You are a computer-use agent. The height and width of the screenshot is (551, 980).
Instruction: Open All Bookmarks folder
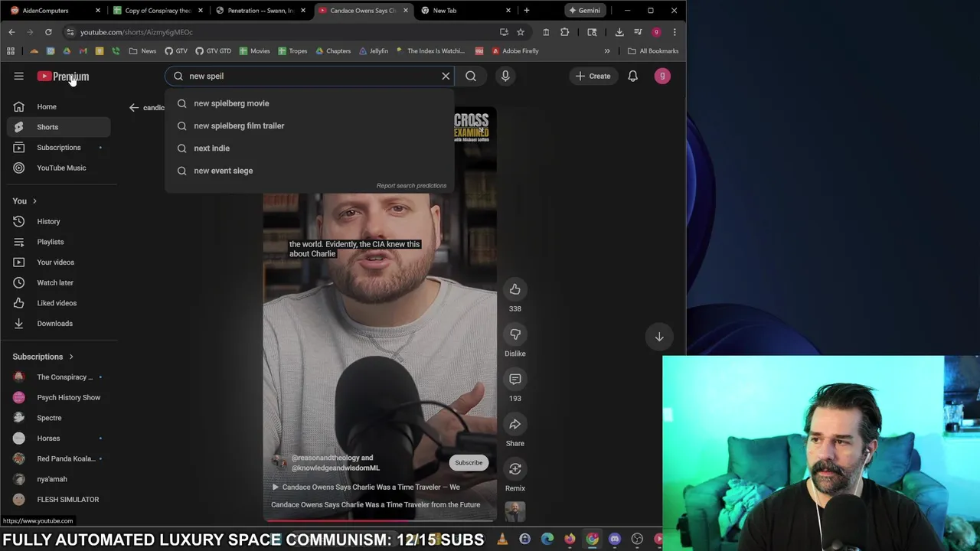pos(653,51)
